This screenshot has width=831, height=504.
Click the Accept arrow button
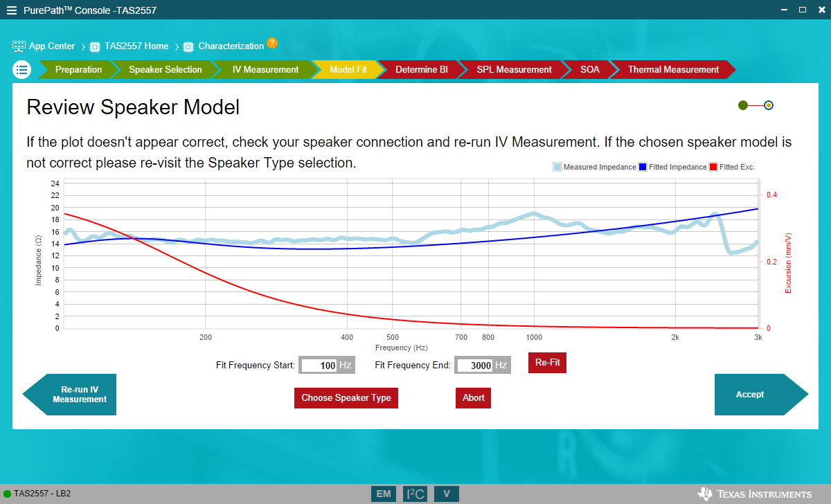pyautogui.click(x=760, y=395)
